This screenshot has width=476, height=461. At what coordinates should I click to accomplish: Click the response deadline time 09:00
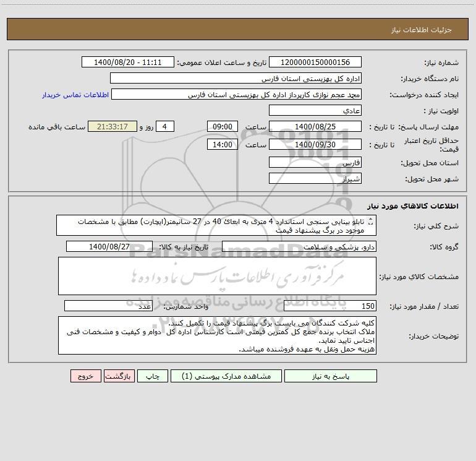click(x=222, y=126)
